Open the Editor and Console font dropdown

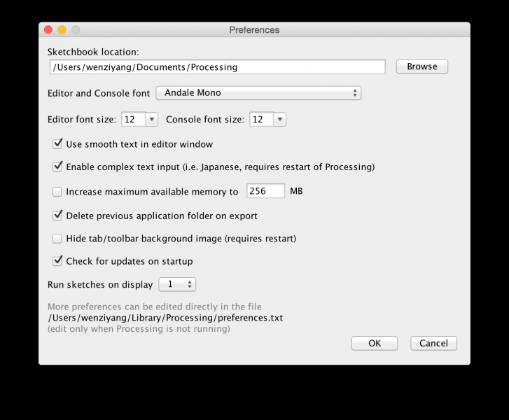coord(258,93)
